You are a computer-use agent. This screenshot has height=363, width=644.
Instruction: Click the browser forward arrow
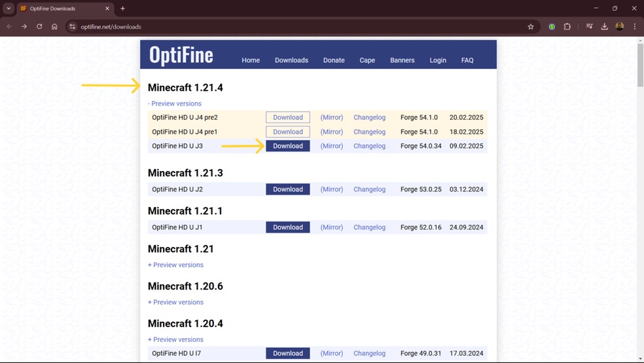(24, 26)
